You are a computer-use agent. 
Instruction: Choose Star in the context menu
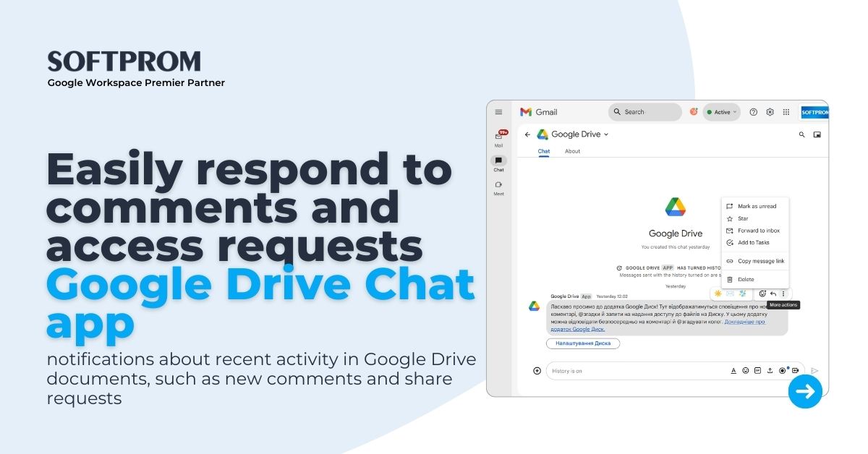[755, 218]
